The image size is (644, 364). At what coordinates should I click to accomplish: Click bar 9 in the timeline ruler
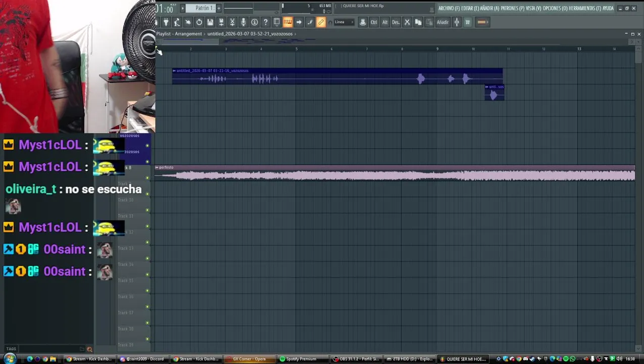[437, 49]
